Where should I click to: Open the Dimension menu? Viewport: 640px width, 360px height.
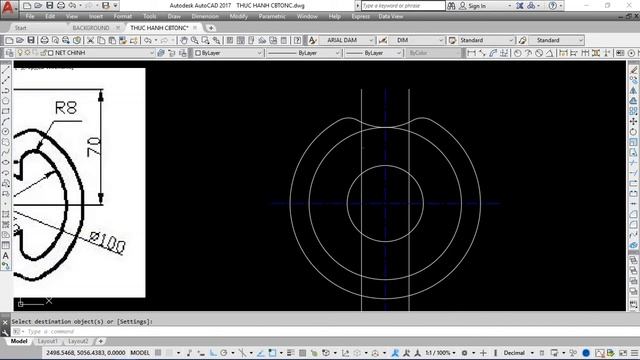(205, 16)
